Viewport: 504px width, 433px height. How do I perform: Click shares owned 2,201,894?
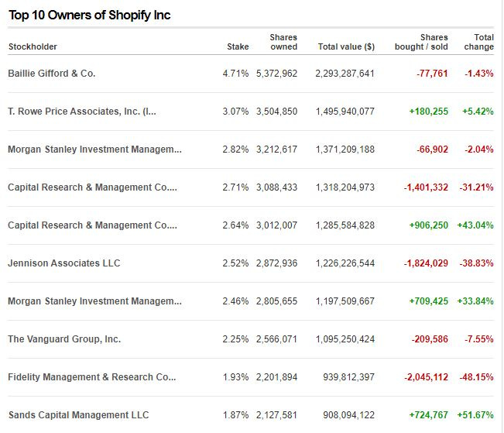(x=276, y=377)
